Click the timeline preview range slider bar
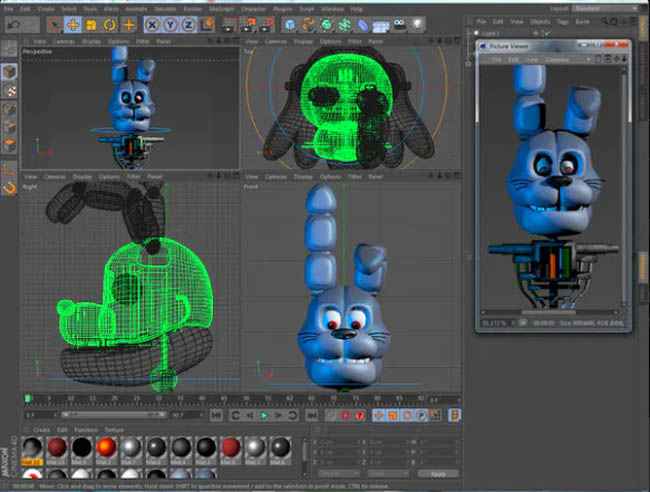This screenshot has width=650, height=492. [x=114, y=414]
